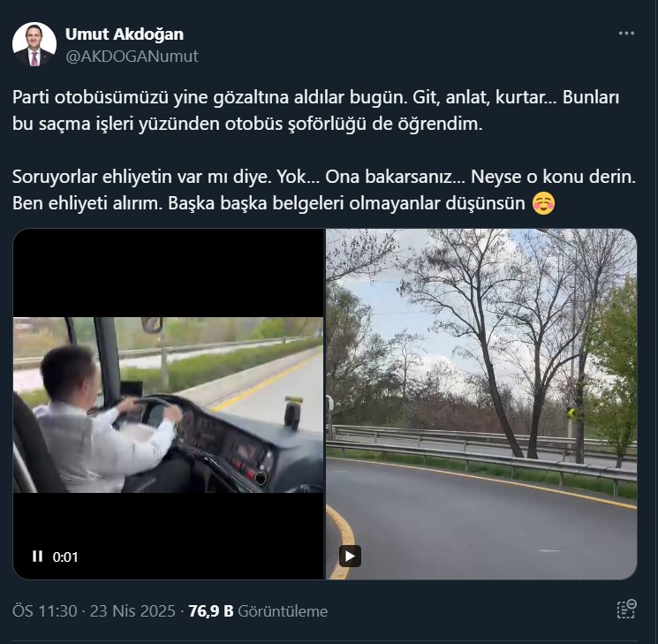Click the 0:01 elapsed time indicator
Viewport: 658px width, 644px height.
pyautogui.click(x=65, y=557)
